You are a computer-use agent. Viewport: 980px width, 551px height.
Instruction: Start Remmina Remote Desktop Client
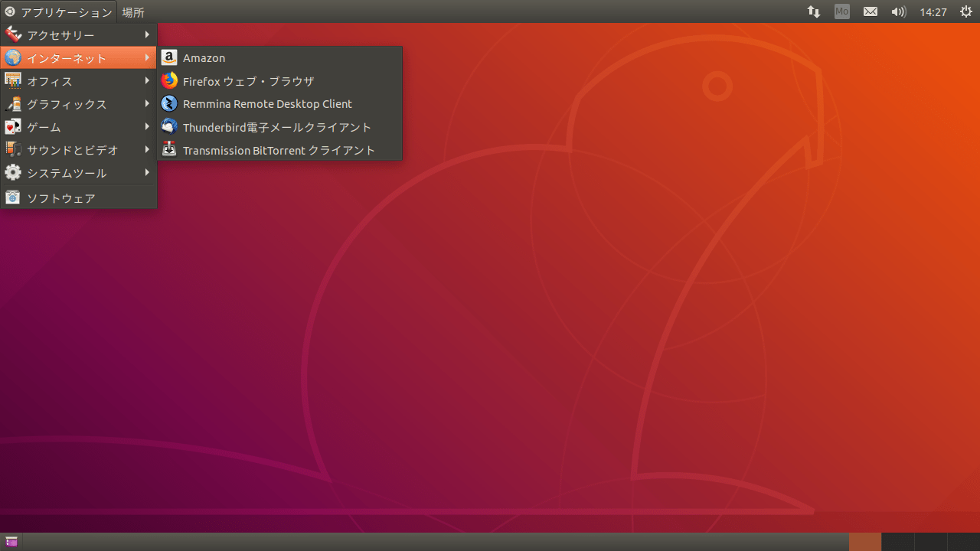pyautogui.click(x=279, y=104)
